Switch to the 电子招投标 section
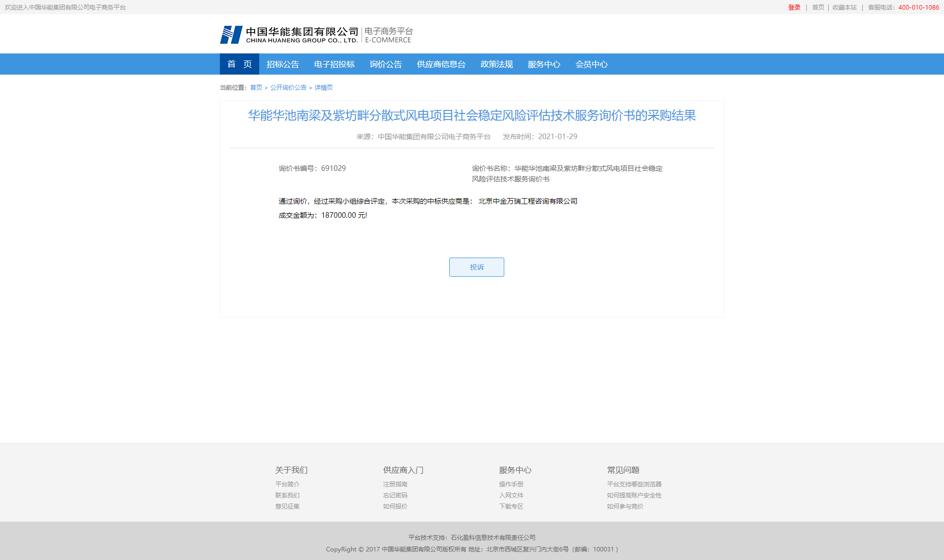 tap(334, 64)
